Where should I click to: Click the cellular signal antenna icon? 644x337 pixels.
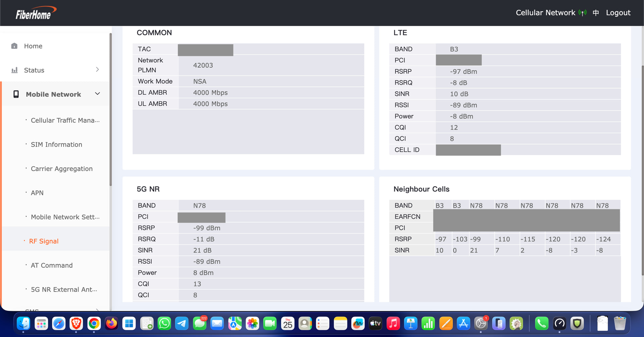point(583,13)
